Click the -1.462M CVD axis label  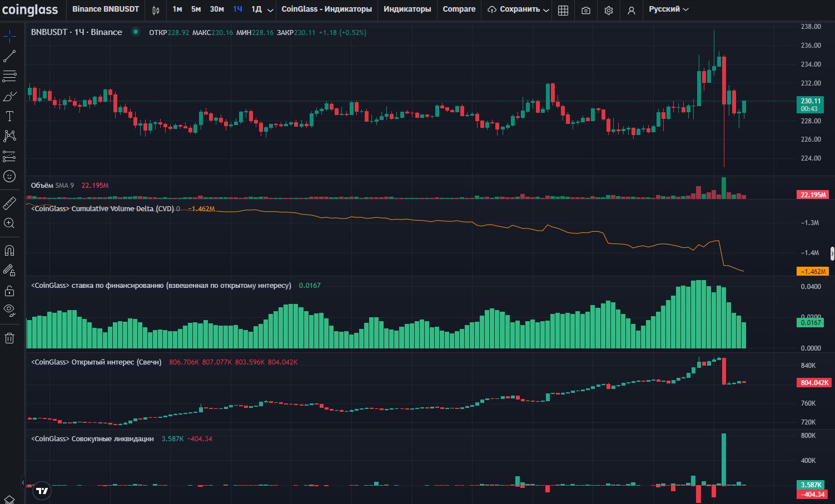[813, 272]
